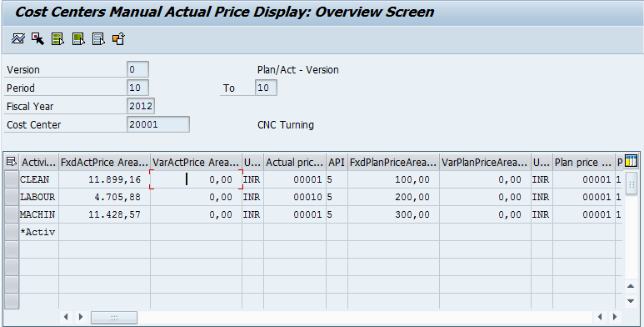
Task: Click the Actual price column header
Action: coord(295,163)
